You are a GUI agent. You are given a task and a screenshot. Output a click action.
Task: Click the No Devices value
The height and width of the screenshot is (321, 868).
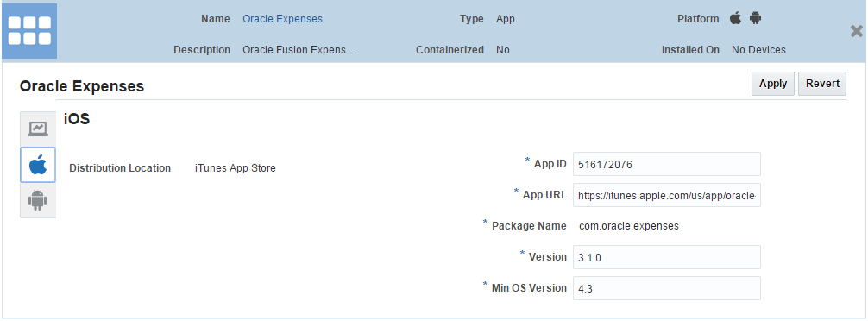click(x=758, y=50)
